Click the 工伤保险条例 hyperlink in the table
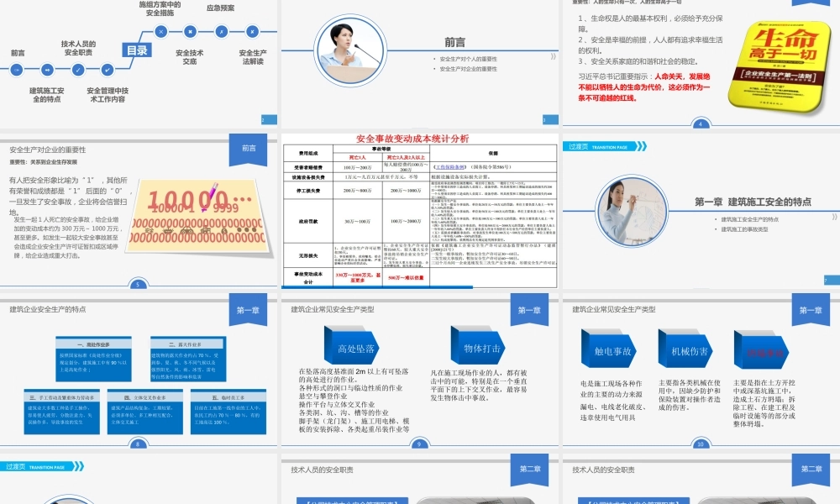840x504 pixels. 449,167
